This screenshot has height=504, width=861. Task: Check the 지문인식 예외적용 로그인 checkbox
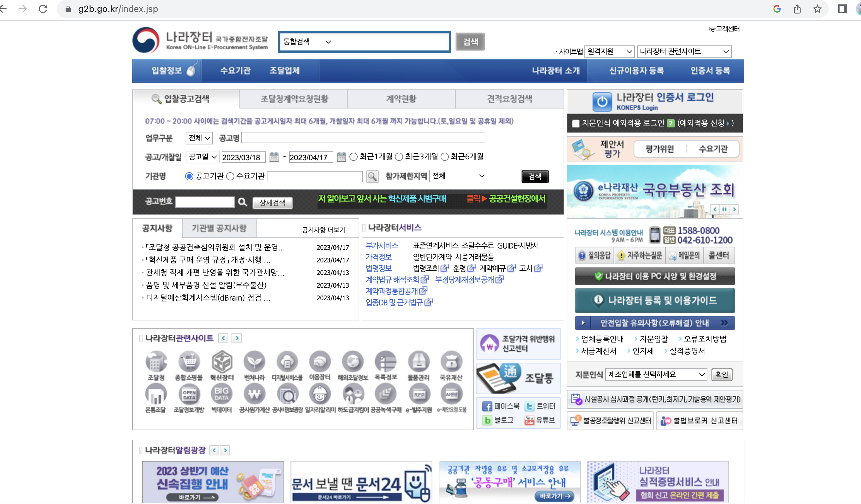tap(576, 123)
